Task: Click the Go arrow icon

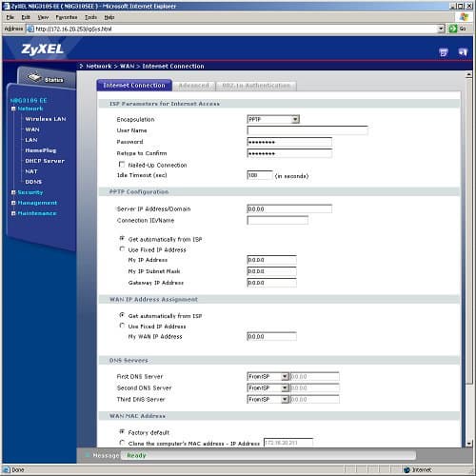Action: (453, 29)
